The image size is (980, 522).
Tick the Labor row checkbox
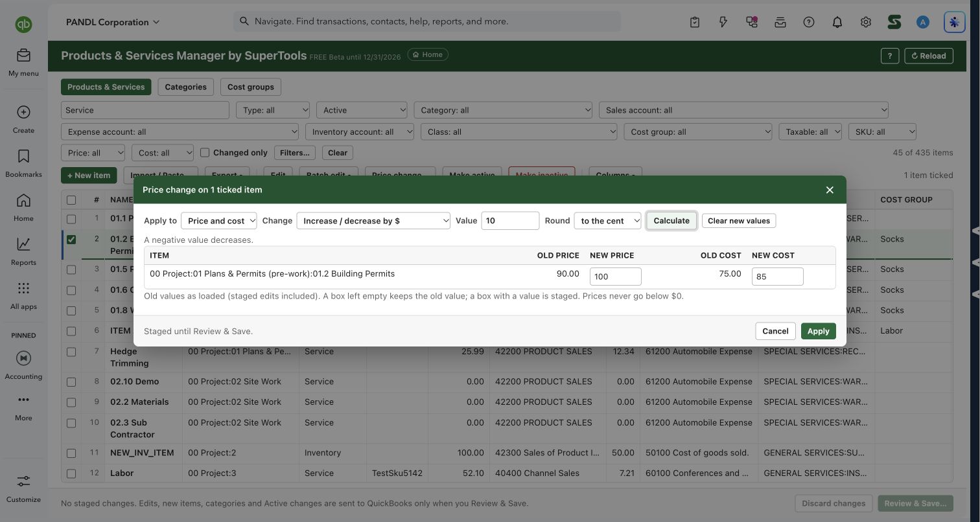[x=71, y=473]
